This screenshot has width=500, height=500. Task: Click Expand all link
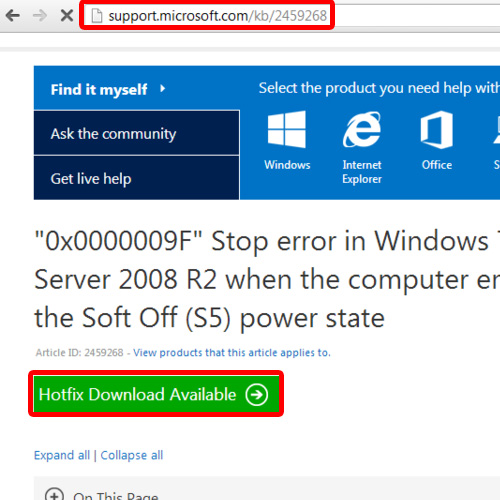(x=62, y=455)
